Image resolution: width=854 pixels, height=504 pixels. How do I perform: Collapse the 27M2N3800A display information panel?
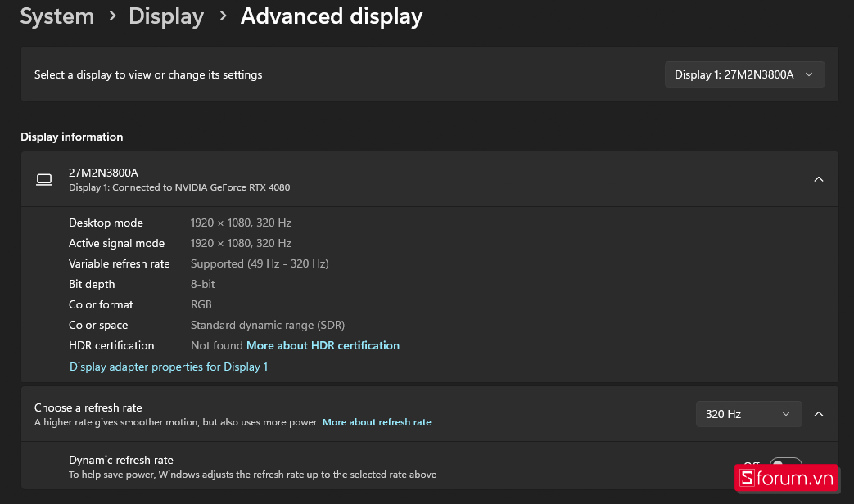pyautogui.click(x=818, y=179)
